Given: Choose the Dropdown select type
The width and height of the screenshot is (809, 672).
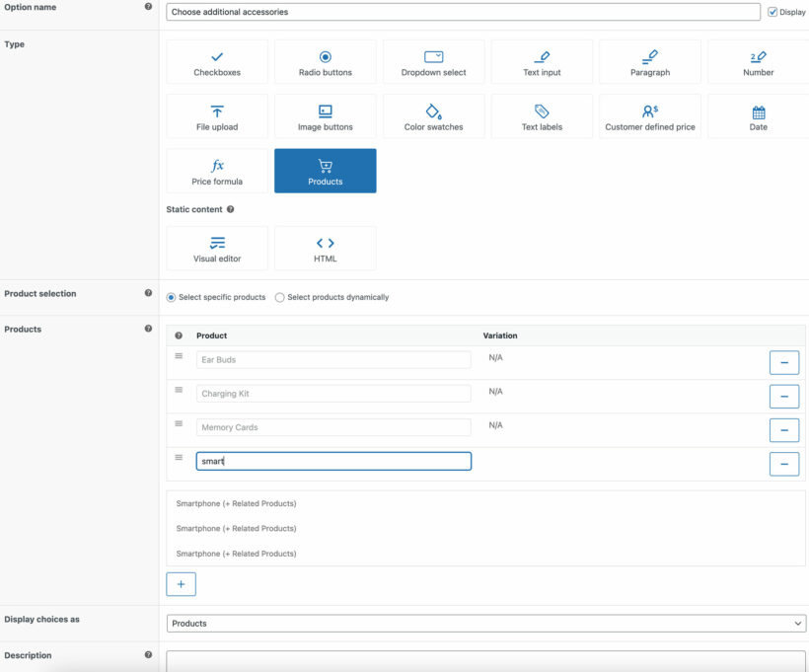Looking at the screenshot, I should [x=433, y=61].
